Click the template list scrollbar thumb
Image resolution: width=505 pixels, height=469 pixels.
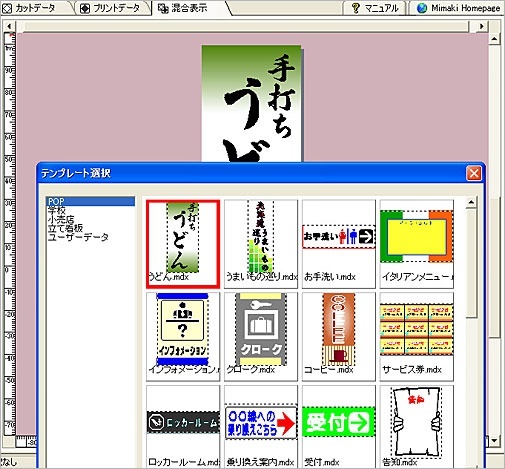(x=471, y=263)
